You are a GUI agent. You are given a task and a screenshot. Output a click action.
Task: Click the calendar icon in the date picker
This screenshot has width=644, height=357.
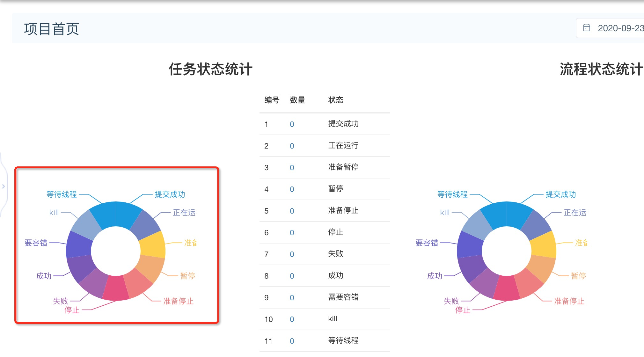click(587, 28)
